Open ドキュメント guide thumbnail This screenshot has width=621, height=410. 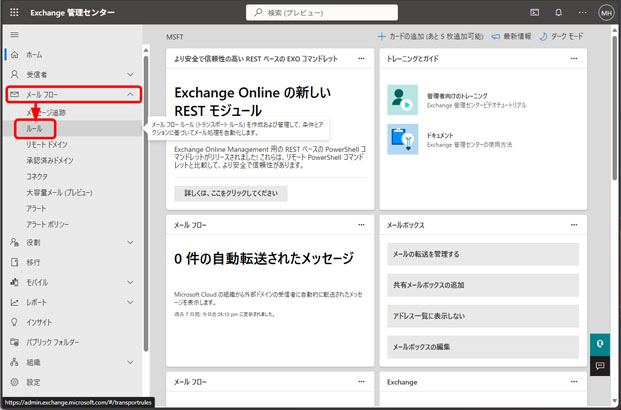point(402,139)
